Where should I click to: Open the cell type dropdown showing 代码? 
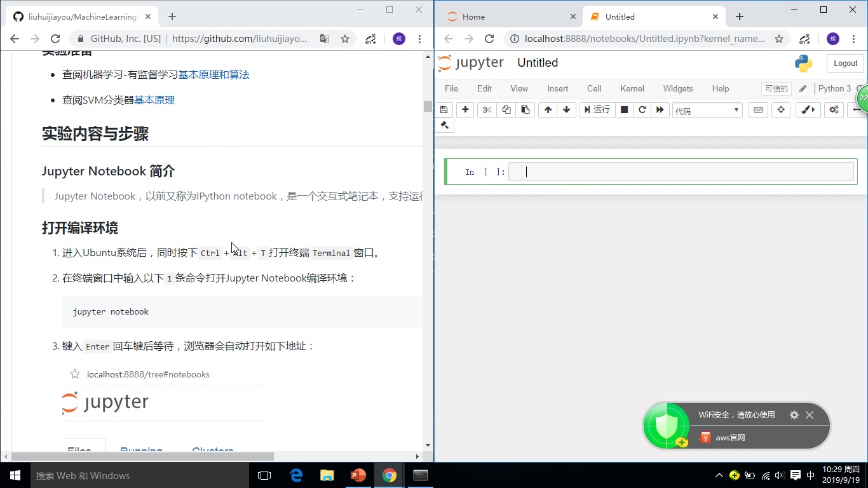click(x=707, y=109)
